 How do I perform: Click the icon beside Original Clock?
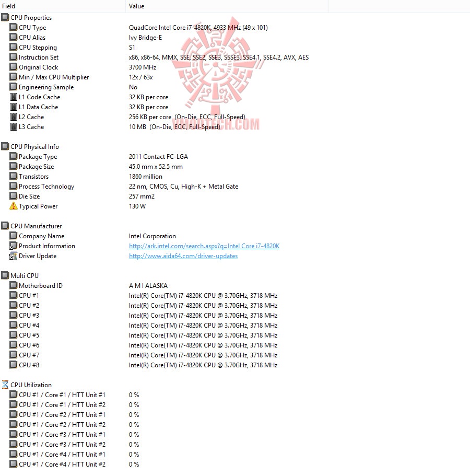[14, 67]
